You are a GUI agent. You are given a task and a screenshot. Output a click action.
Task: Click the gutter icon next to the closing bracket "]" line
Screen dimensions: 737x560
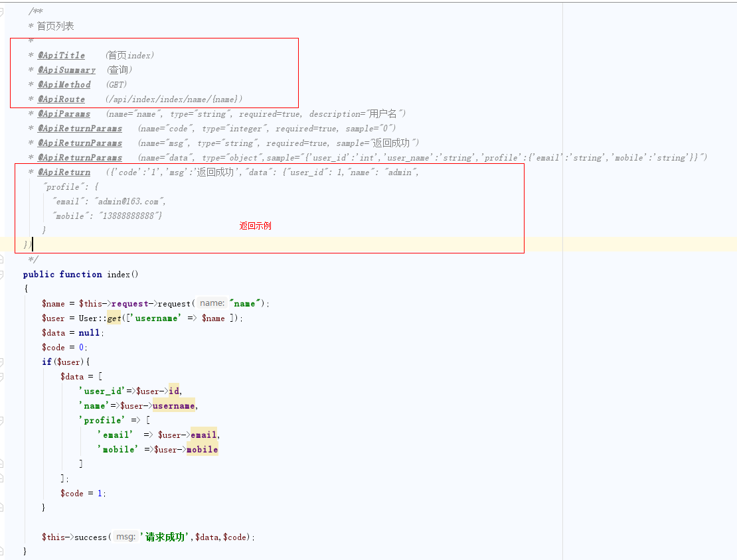[5, 464]
